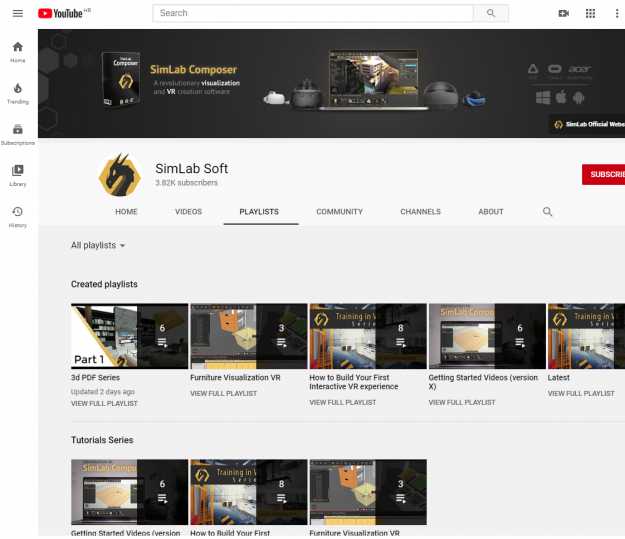Open Trending in sidebar

pyautogui.click(x=18, y=93)
